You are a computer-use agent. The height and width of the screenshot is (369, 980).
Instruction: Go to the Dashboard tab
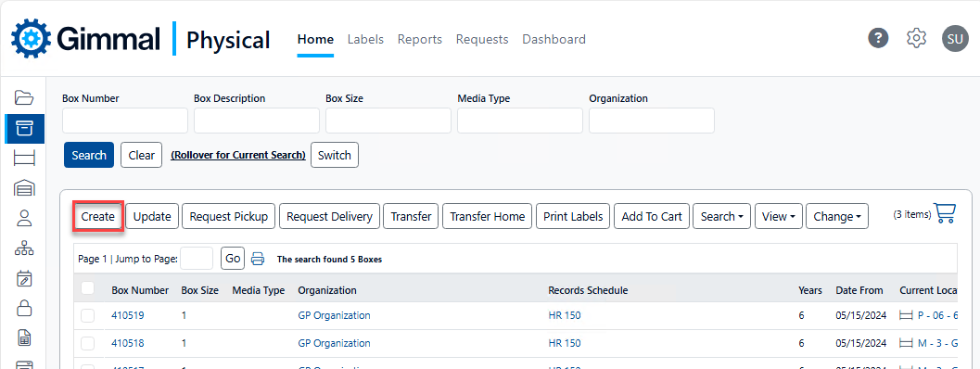(554, 39)
